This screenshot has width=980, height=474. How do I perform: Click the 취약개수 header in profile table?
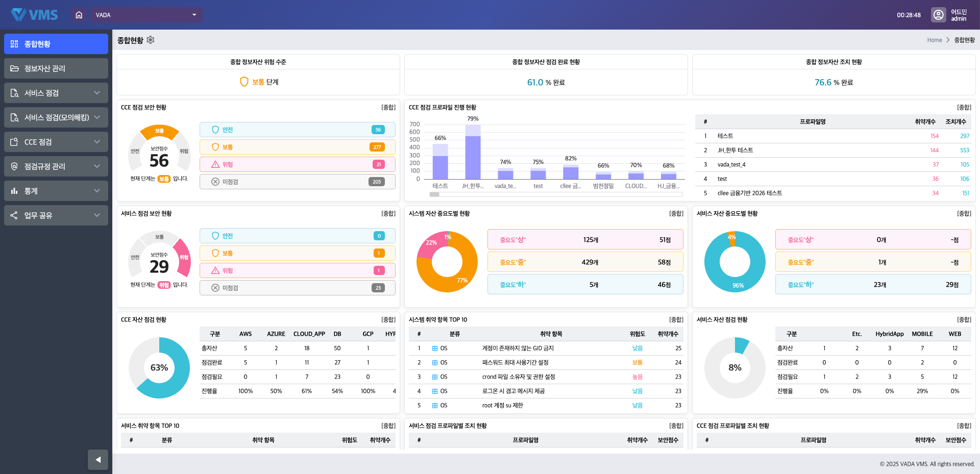[x=925, y=121]
